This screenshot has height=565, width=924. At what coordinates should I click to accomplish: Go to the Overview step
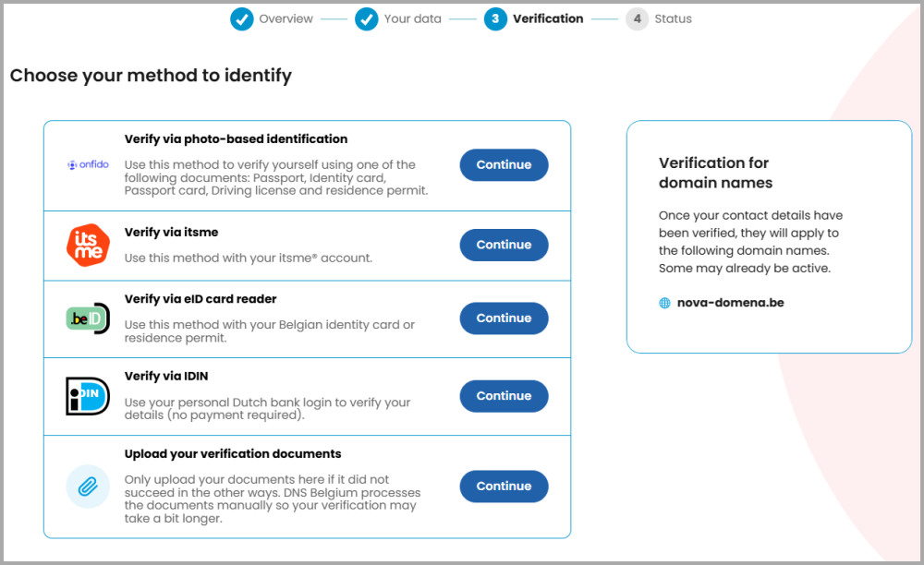tap(286, 18)
